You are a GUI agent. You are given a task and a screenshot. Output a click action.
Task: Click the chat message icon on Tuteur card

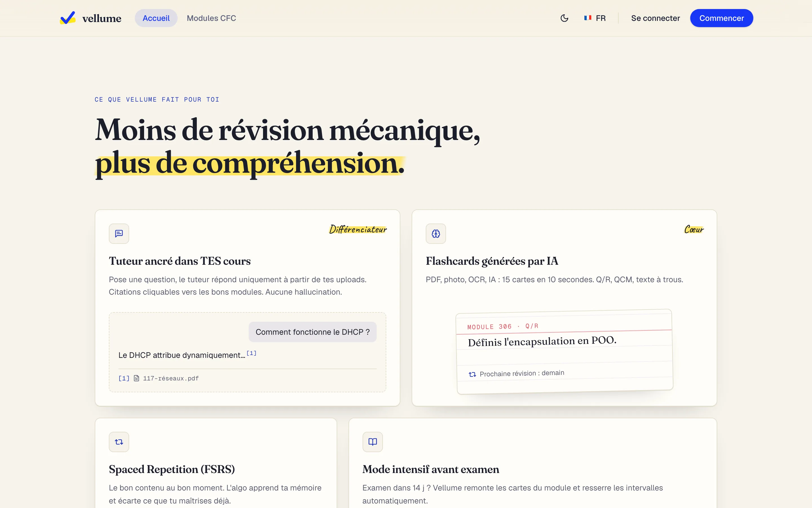point(119,233)
